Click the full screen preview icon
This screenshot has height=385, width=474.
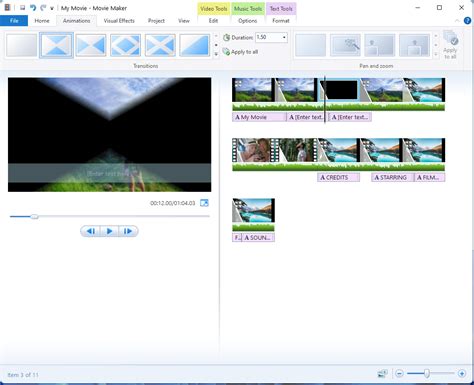(204, 203)
